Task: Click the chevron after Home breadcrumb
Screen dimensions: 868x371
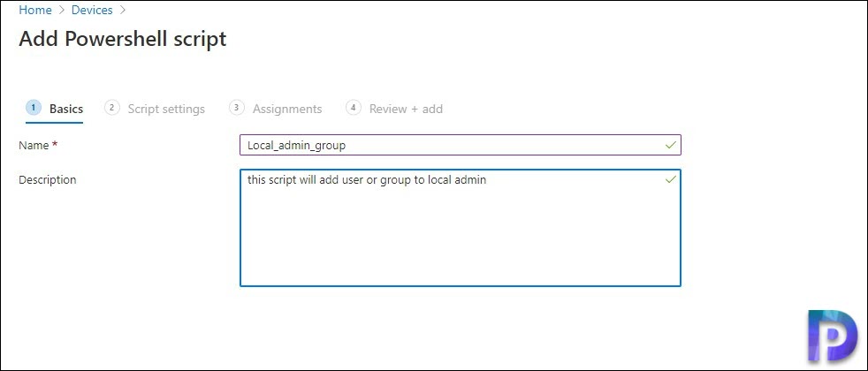Action: pos(62,10)
